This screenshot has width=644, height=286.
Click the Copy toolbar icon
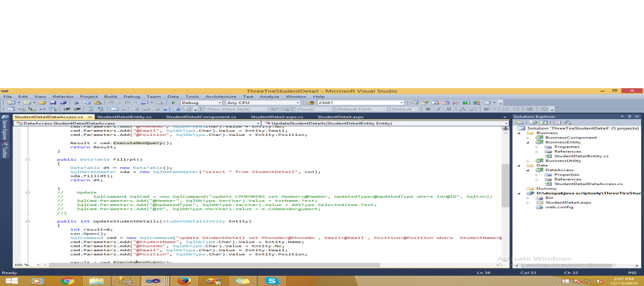(87, 102)
